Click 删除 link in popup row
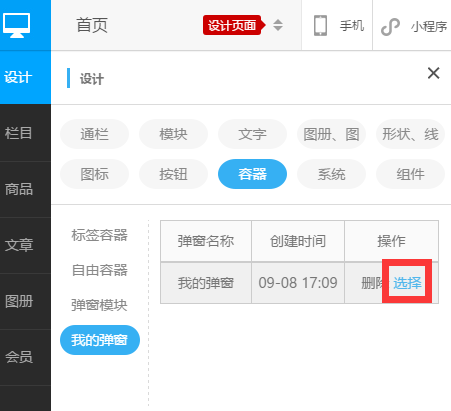Screen dimensions: 451x411 [373, 283]
